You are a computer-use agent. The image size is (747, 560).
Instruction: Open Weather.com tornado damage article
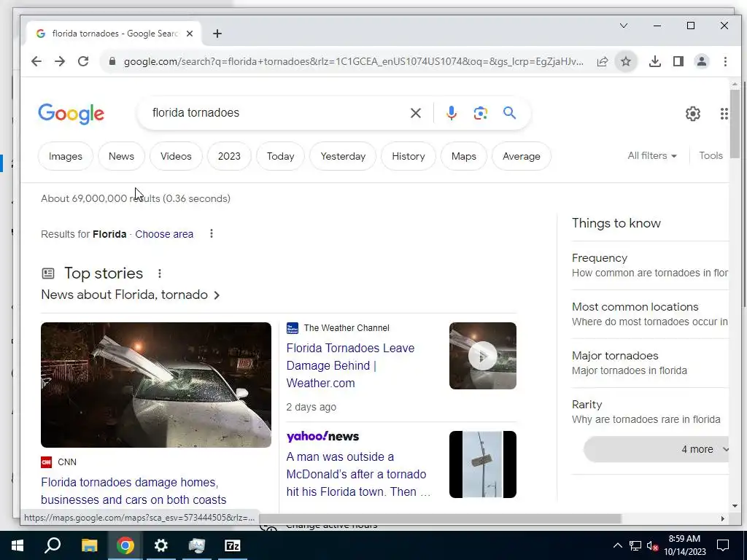(350, 366)
